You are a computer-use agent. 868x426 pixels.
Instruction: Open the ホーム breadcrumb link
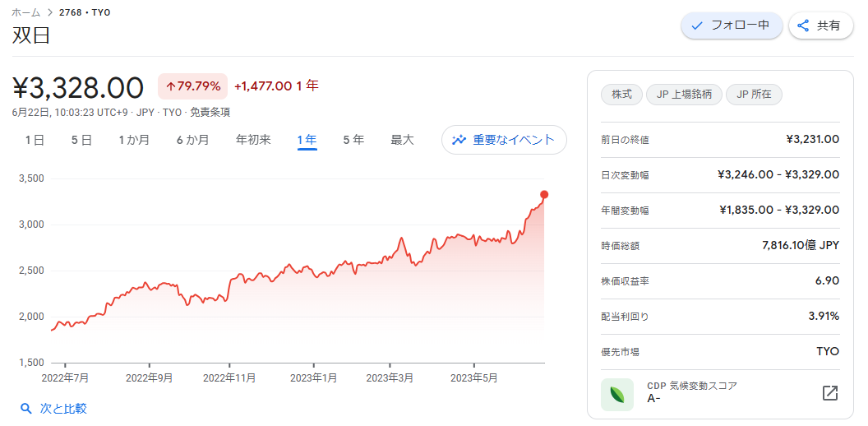point(26,12)
